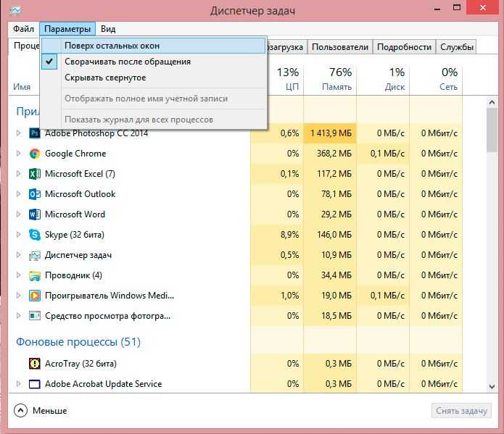Click the Adobe Photoshop CC 2014 icon

[35, 133]
